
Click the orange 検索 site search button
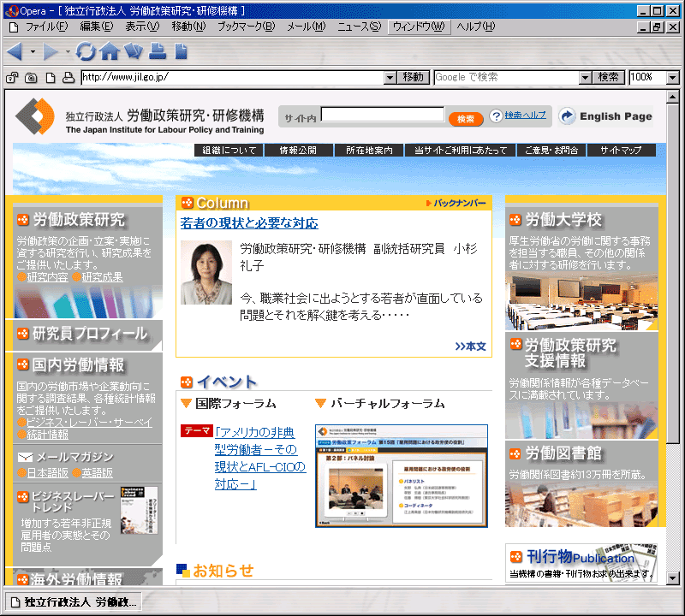click(x=466, y=119)
